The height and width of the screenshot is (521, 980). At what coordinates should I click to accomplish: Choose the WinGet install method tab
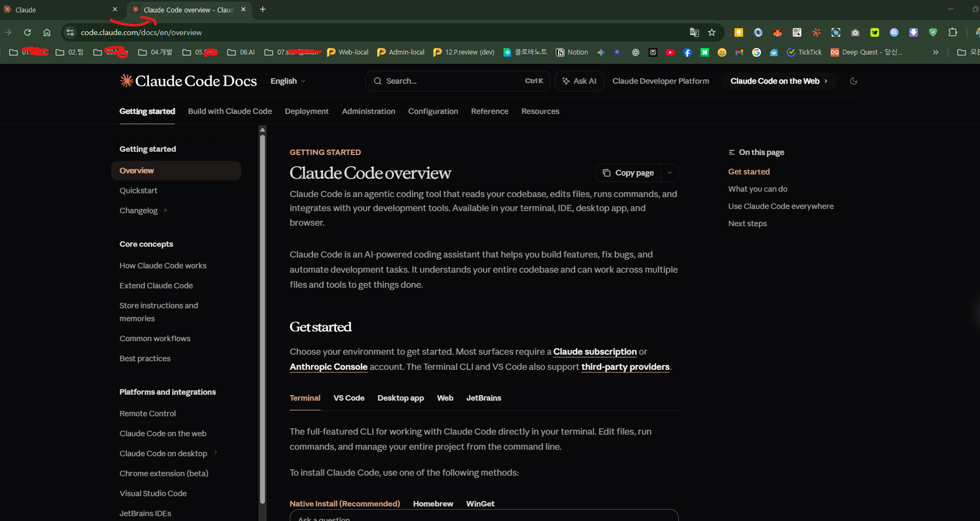point(480,504)
